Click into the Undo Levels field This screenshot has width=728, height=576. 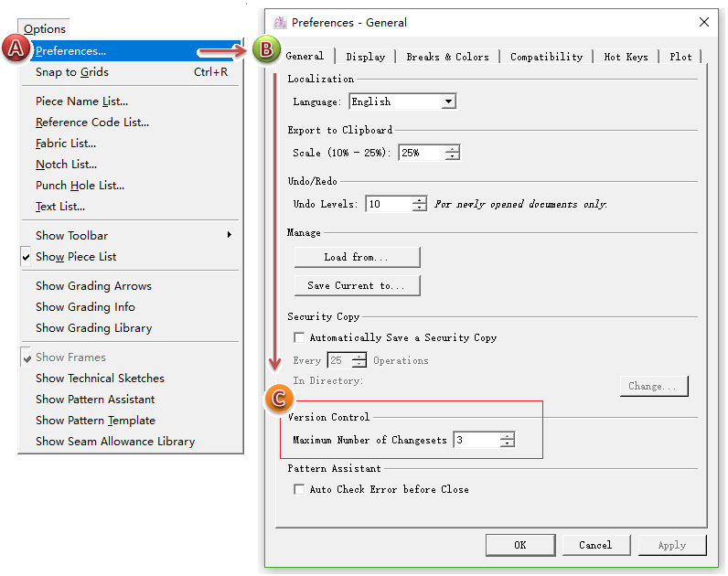click(388, 204)
